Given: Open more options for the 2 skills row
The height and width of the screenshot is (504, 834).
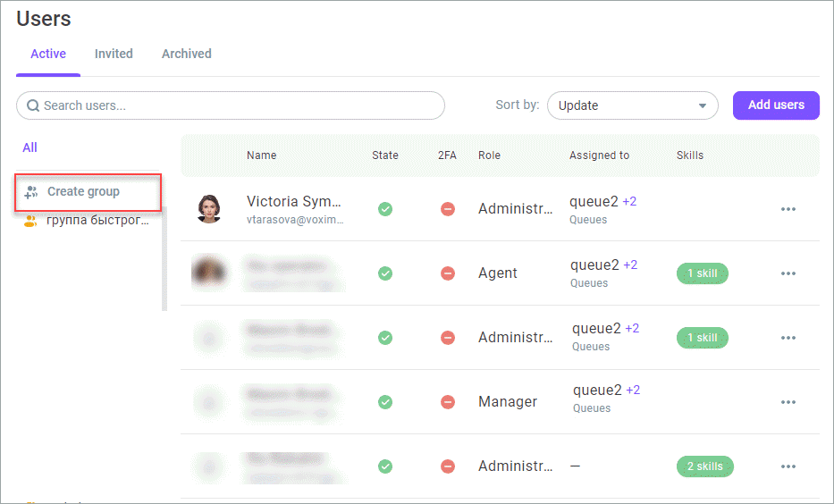Looking at the screenshot, I should [x=788, y=466].
